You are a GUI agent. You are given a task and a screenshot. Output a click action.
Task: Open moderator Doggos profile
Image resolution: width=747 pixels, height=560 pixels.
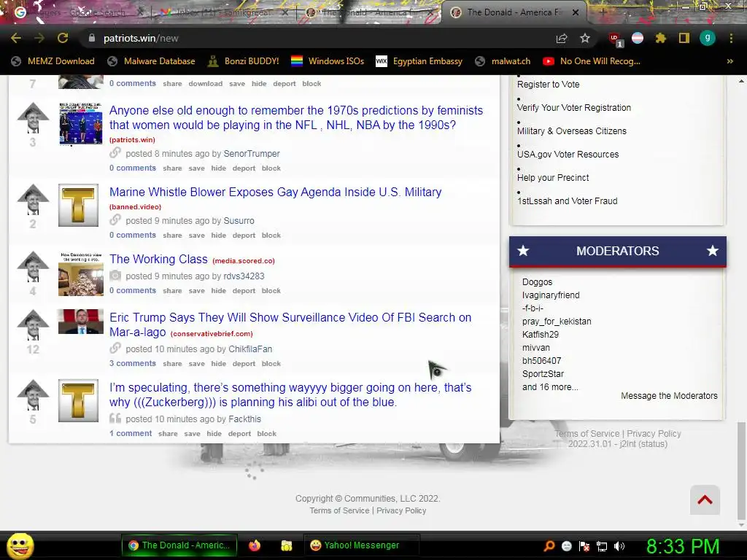[537, 282]
